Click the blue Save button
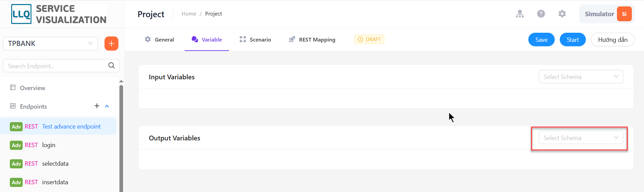The image size is (644, 192). pyautogui.click(x=541, y=39)
